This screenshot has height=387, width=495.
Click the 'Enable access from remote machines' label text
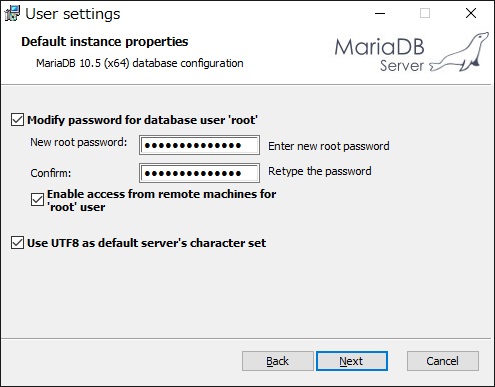pos(162,200)
